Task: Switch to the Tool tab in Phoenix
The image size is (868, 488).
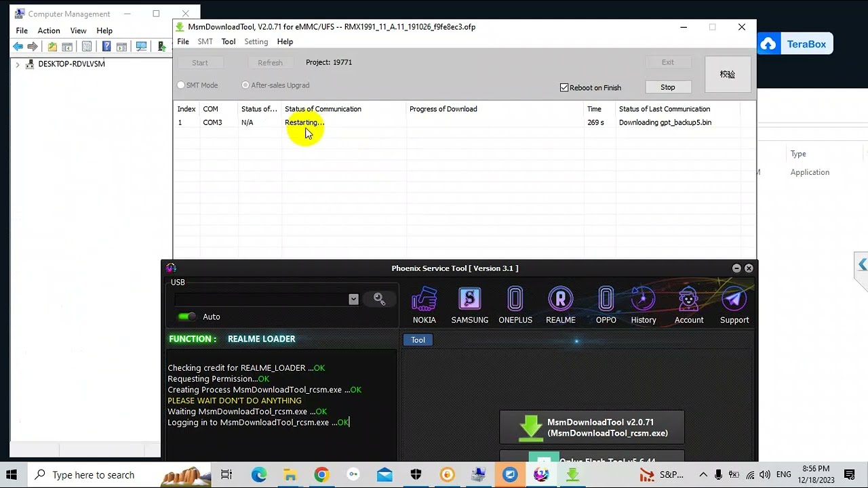Action: 418,340
